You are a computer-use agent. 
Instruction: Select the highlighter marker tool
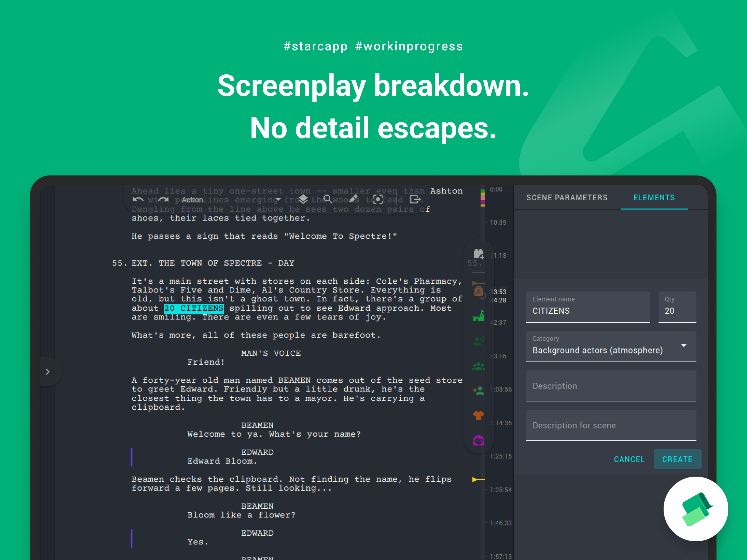pyautogui.click(x=353, y=199)
